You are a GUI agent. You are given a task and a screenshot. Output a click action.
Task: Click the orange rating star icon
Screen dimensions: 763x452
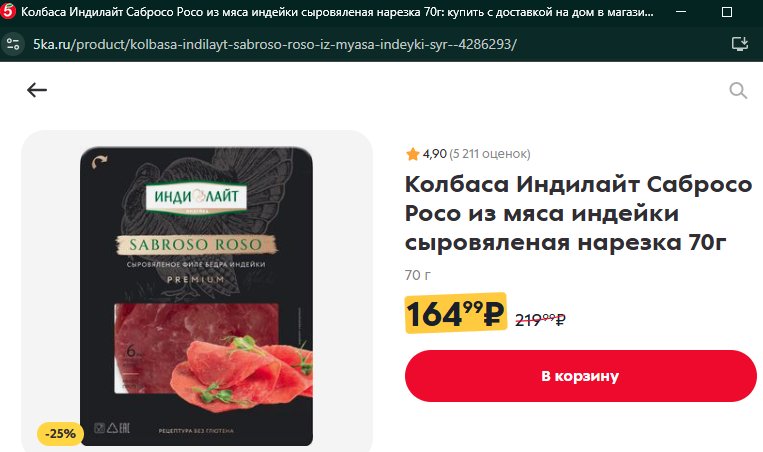click(413, 154)
